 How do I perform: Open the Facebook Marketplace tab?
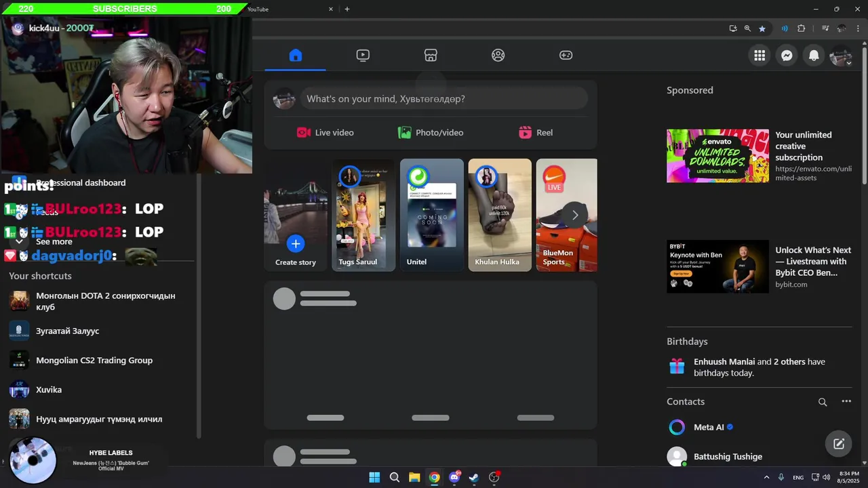pos(431,56)
